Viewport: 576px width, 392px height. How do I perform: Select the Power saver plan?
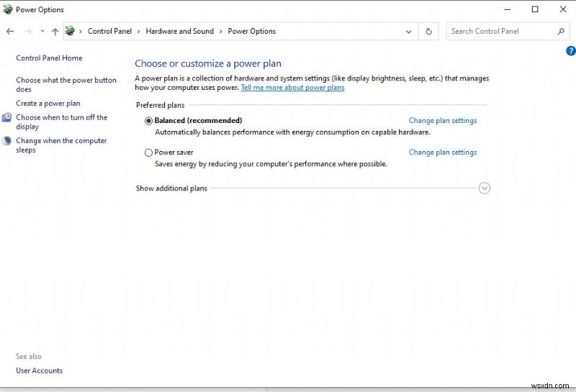[x=148, y=152]
